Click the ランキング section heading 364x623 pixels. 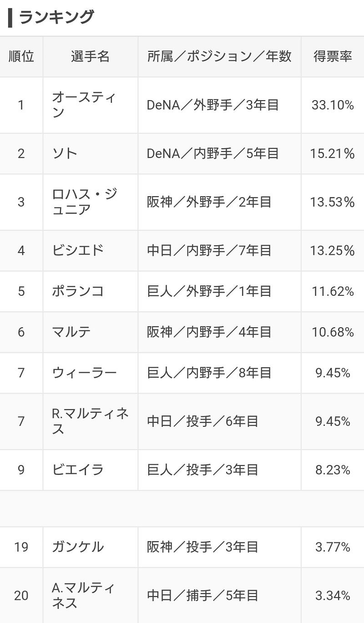tap(56, 18)
